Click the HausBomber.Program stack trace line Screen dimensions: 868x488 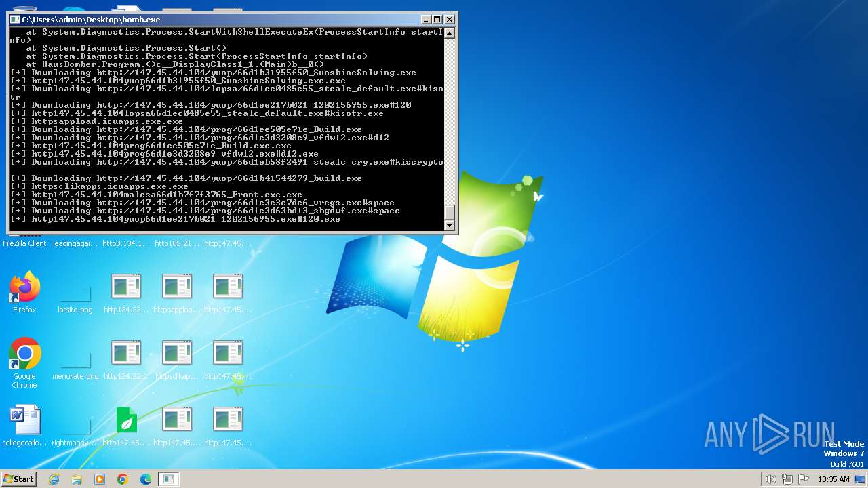click(x=175, y=64)
